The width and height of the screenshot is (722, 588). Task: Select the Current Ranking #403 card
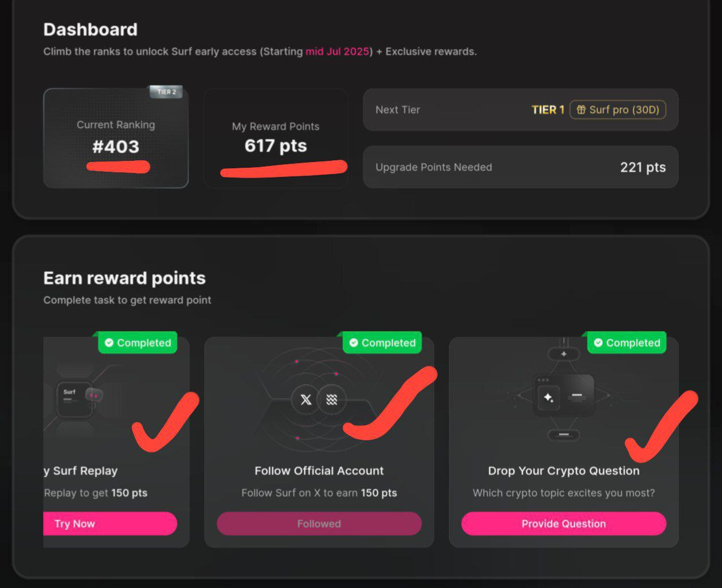point(116,138)
